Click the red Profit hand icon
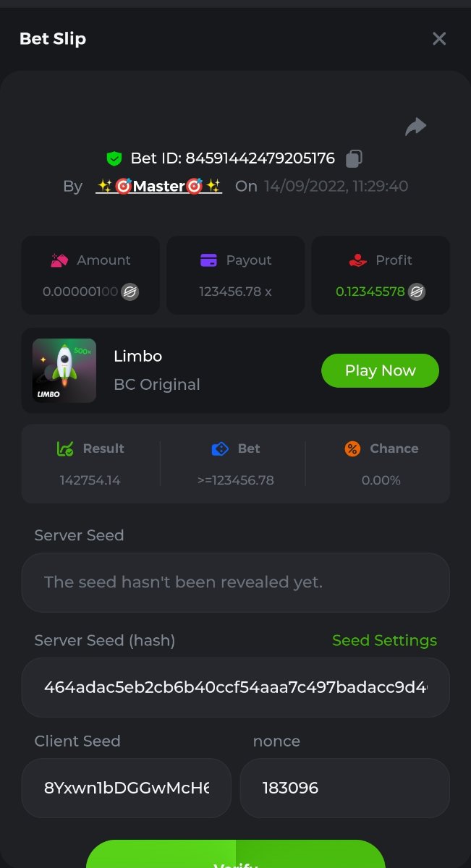Image resolution: width=471 pixels, height=868 pixels. pyautogui.click(x=357, y=260)
